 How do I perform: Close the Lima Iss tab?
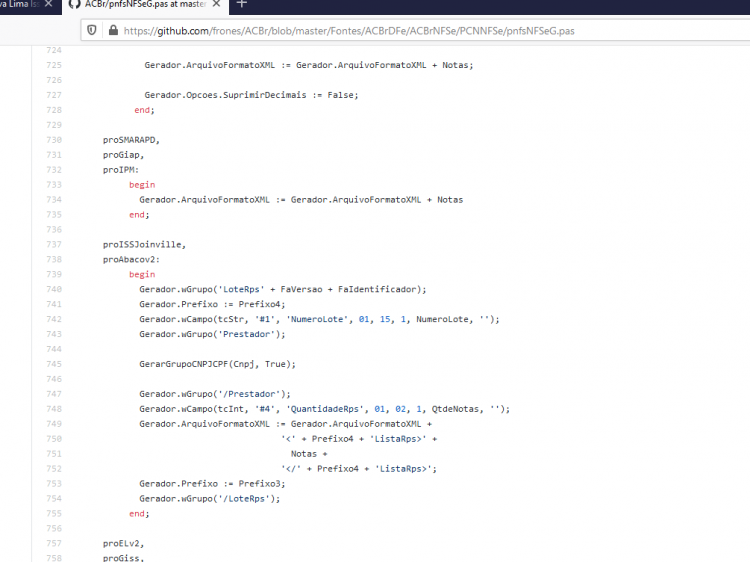pyautogui.click(x=48, y=4)
